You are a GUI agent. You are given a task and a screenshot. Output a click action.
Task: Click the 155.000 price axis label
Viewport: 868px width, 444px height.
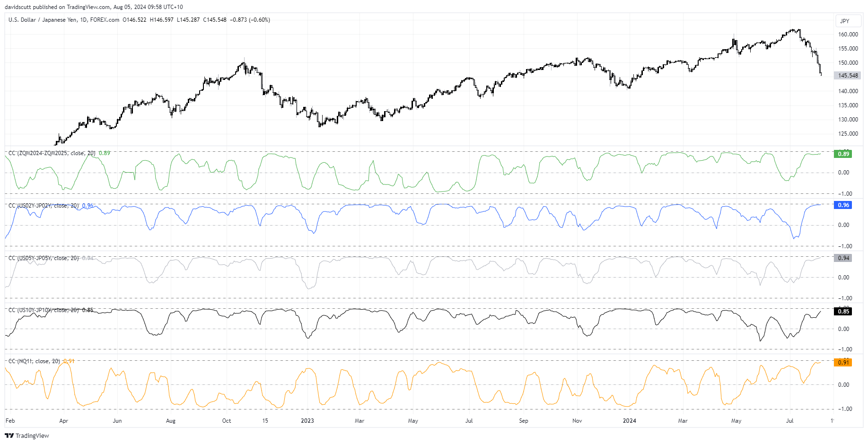[848, 49]
